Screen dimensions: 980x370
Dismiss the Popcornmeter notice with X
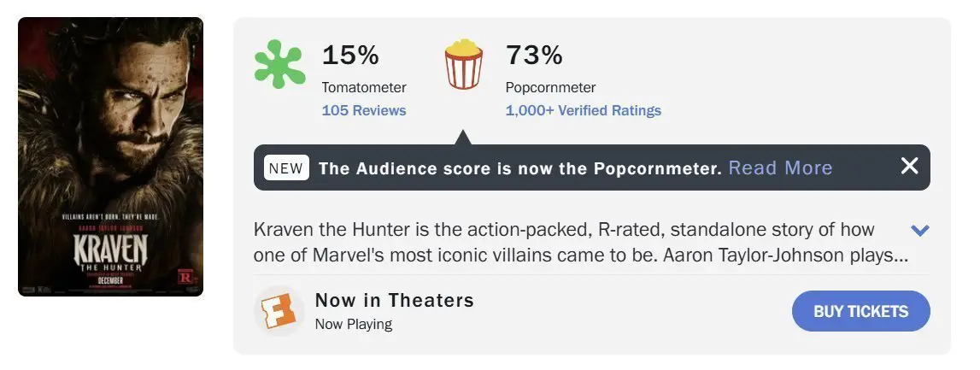[x=909, y=167]
